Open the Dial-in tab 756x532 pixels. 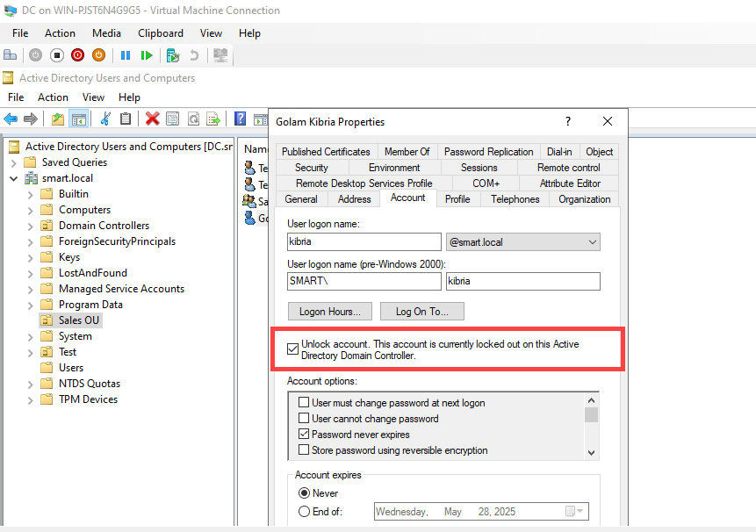[x=559, y=152]
